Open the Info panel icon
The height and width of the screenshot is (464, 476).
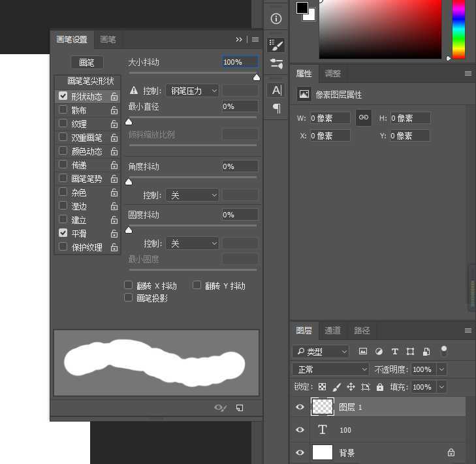276,18
